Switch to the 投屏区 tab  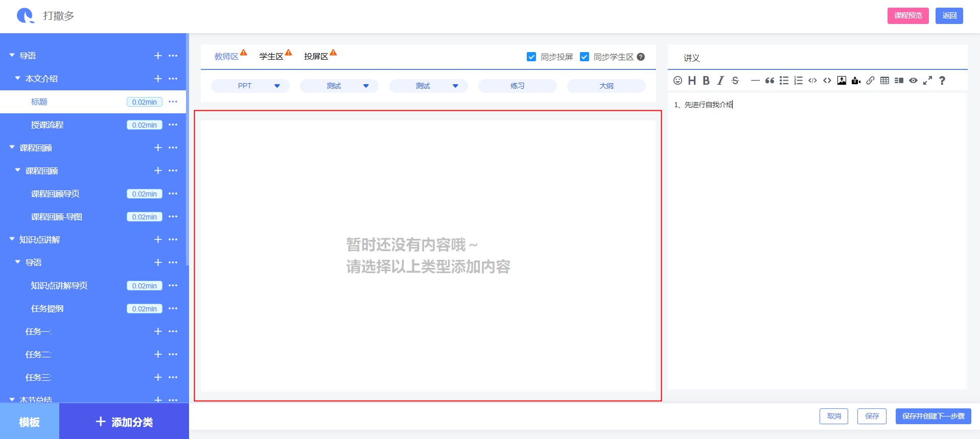316,57
